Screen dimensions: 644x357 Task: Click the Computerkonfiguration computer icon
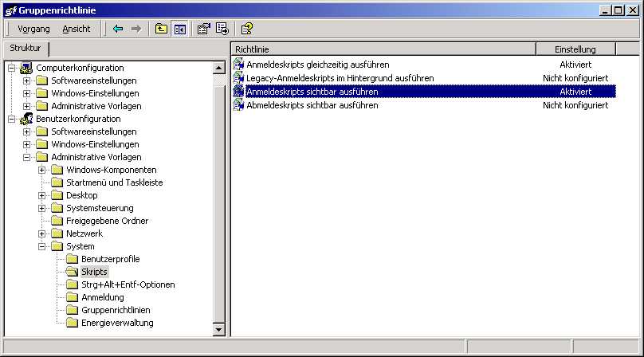pos(26,68)
